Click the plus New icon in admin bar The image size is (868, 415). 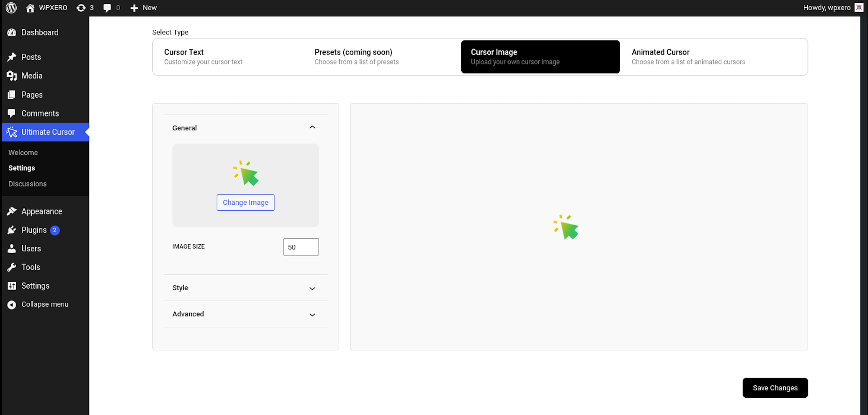pyautogui.click(x=134, y=8)
